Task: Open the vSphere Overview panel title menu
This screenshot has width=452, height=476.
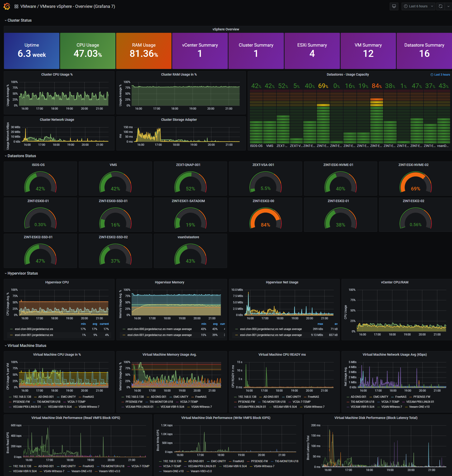Action: click(x=226, y=29)
